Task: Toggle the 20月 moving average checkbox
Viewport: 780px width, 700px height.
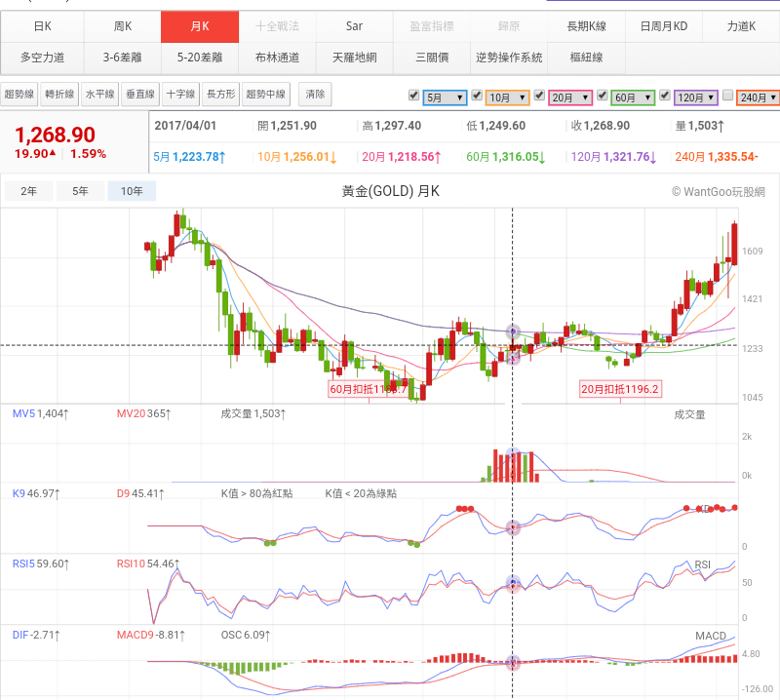Action: click(x=539, y=96)
